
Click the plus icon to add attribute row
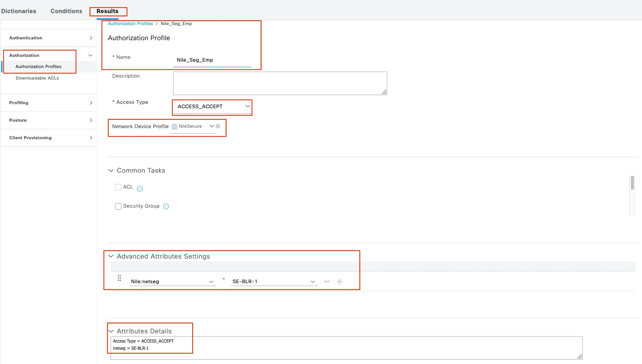(x=340, y=282)
